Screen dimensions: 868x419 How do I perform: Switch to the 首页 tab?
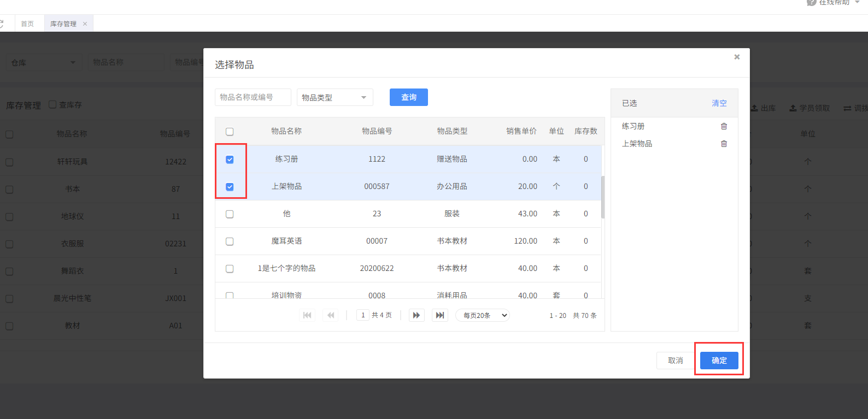pos(27,23)
